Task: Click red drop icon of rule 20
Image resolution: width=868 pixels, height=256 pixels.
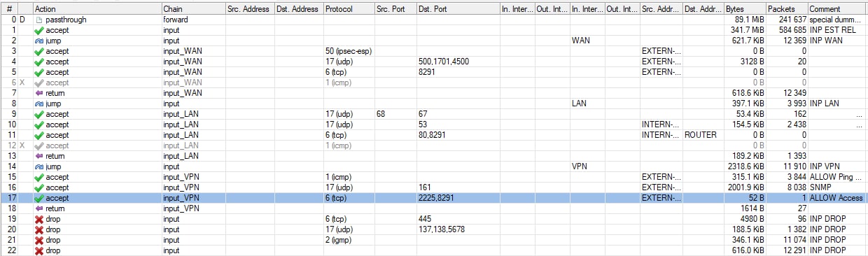Action: 38,229
